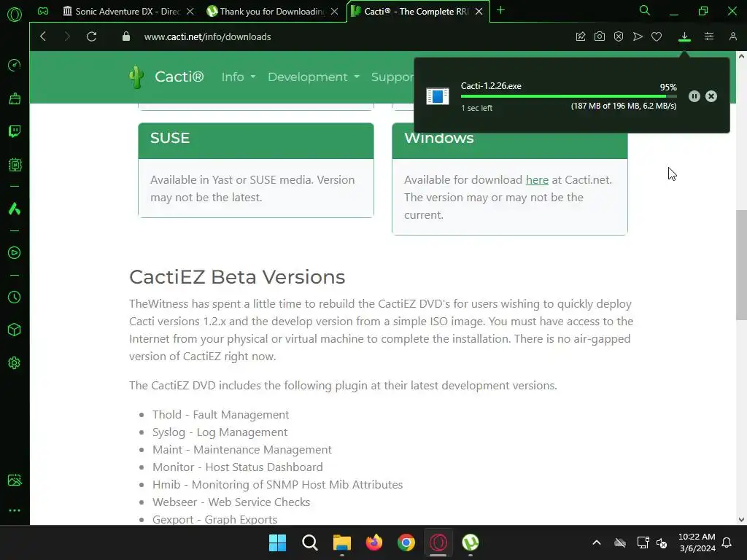Open GX Corner gamepad icon
Screen dimensions: 747x560
point(43,11)
